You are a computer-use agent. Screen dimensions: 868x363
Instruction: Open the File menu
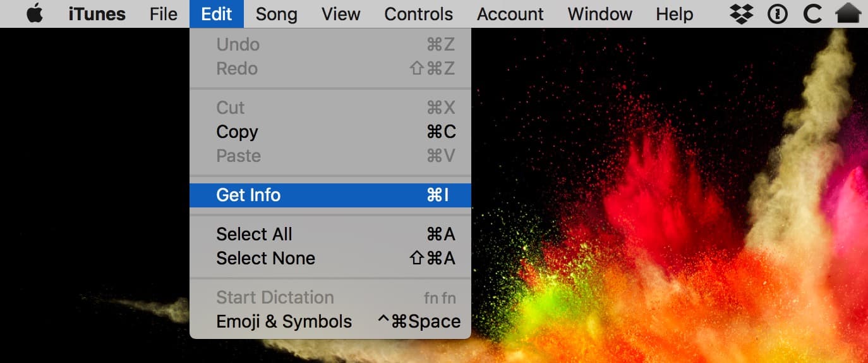[164, 14]
